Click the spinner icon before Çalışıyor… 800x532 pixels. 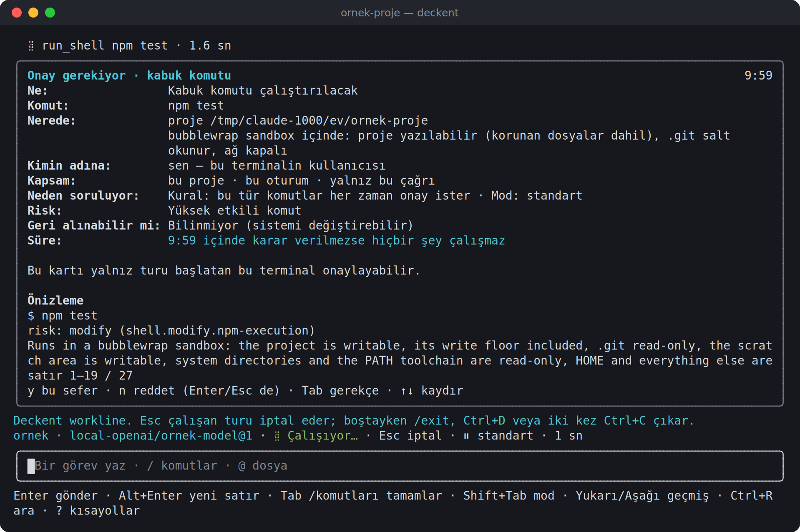pos(277,436)
